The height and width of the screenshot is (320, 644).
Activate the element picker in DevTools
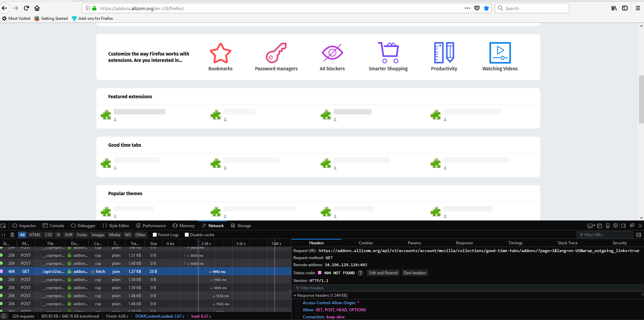point(3,226)
